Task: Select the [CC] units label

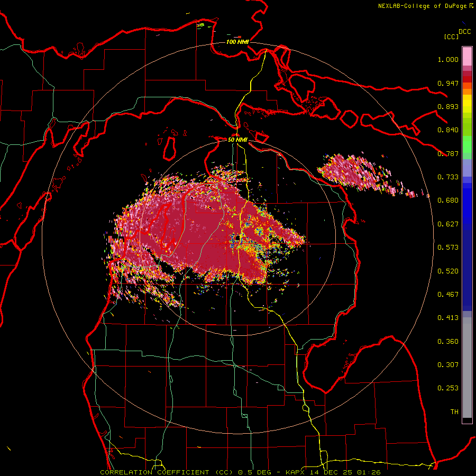Action: tap(451, 36)
